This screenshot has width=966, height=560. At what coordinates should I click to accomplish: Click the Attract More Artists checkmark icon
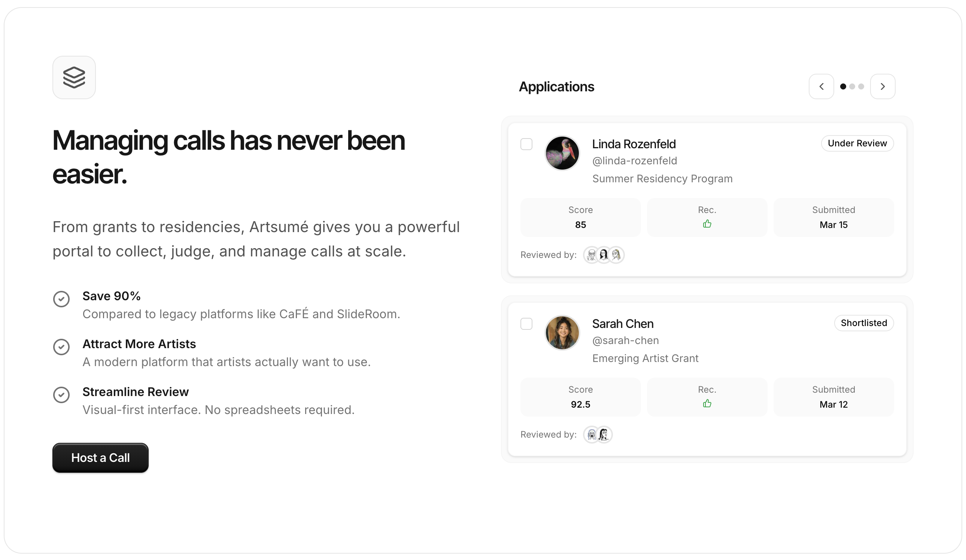point(61,347)
